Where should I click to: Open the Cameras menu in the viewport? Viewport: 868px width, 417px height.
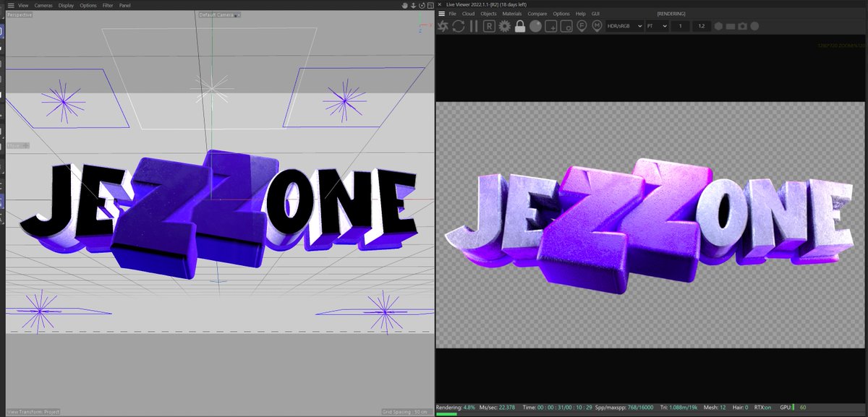coord(43,4)
